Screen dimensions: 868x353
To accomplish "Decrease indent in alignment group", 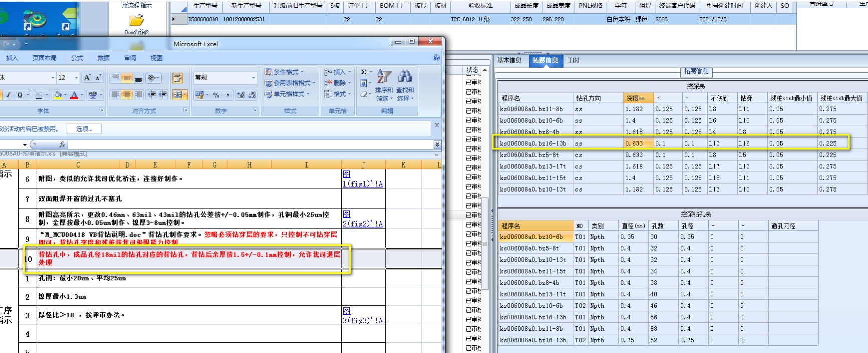I will click(x=152, y=94).
